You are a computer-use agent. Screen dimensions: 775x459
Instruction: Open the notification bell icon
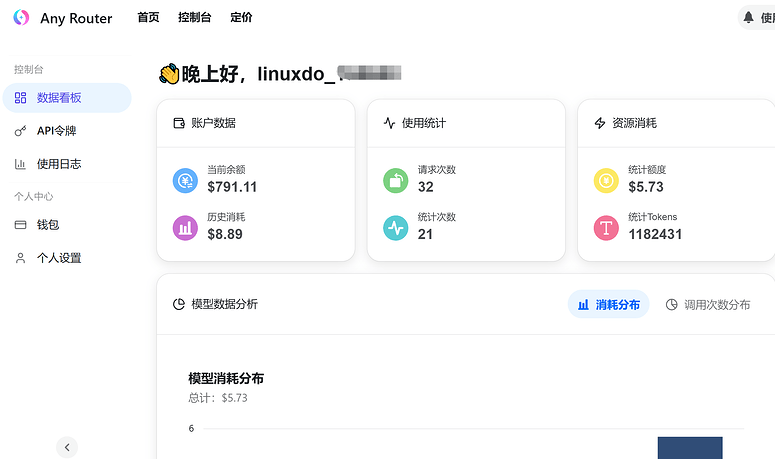(748, 18)
